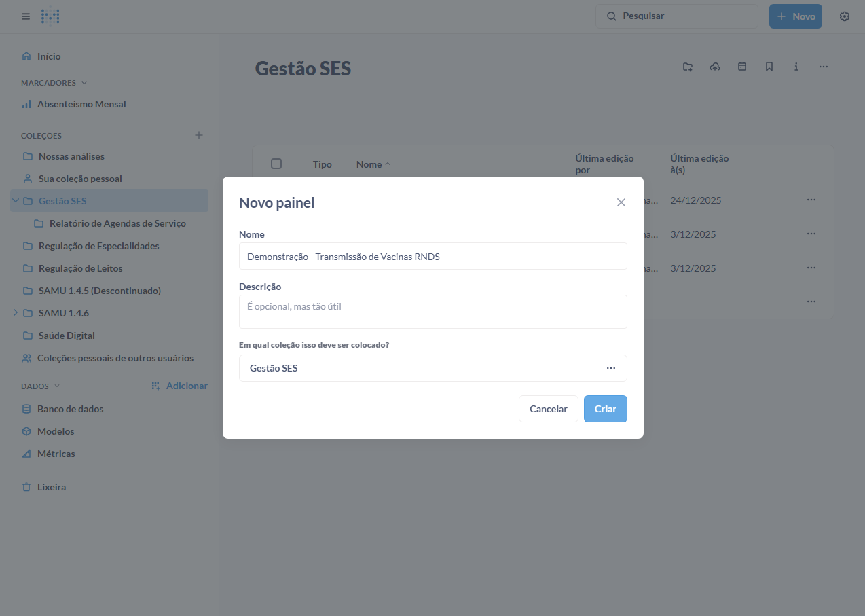Expand the SAMU 1.4.6 collection
The height and width of the screenshot is (616, 865).
16,313
